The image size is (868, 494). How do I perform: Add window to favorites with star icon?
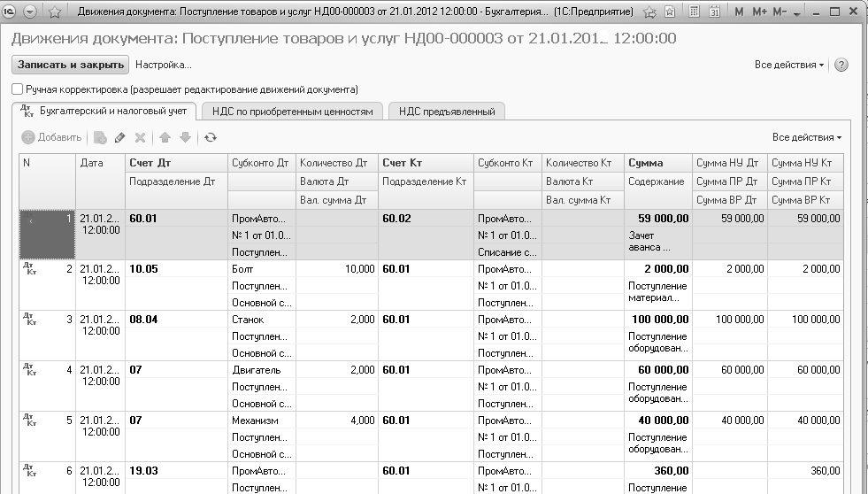[55, 12]
